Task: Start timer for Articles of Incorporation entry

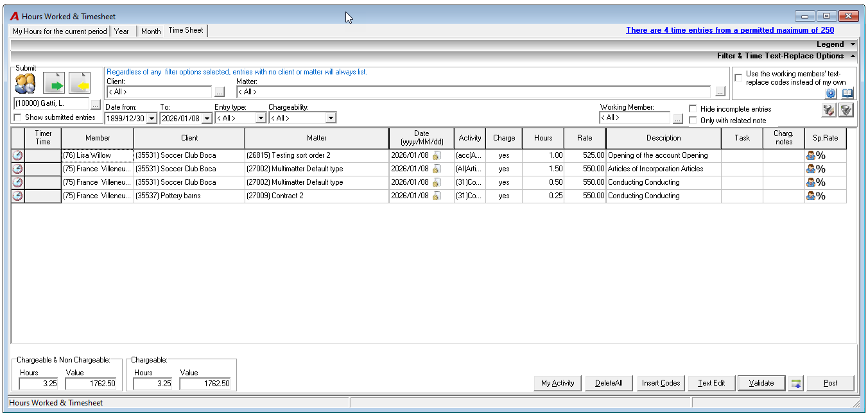Action: point(17,169)
